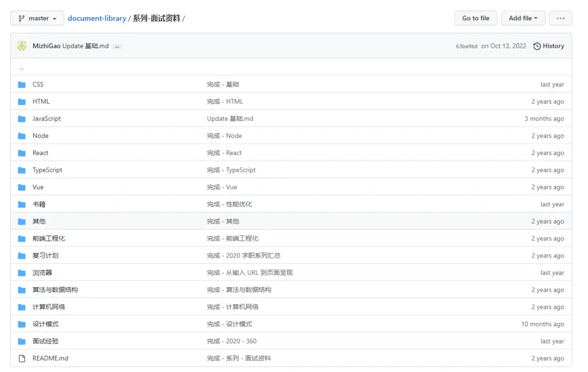Click the 浏览器 folder icon
Viewport: 588px width, 372px height.
click(x=22, y=273)
